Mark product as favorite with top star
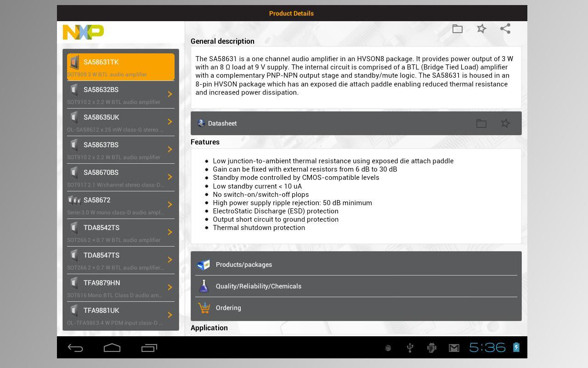The height and width of the screenshot is (368, 588). point(481,29)
